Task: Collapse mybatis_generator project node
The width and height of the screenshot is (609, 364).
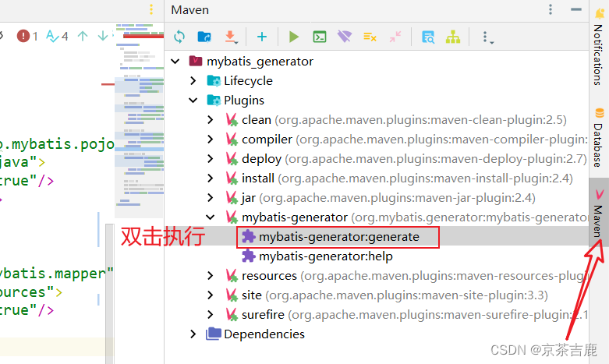Action: point(175,62)
